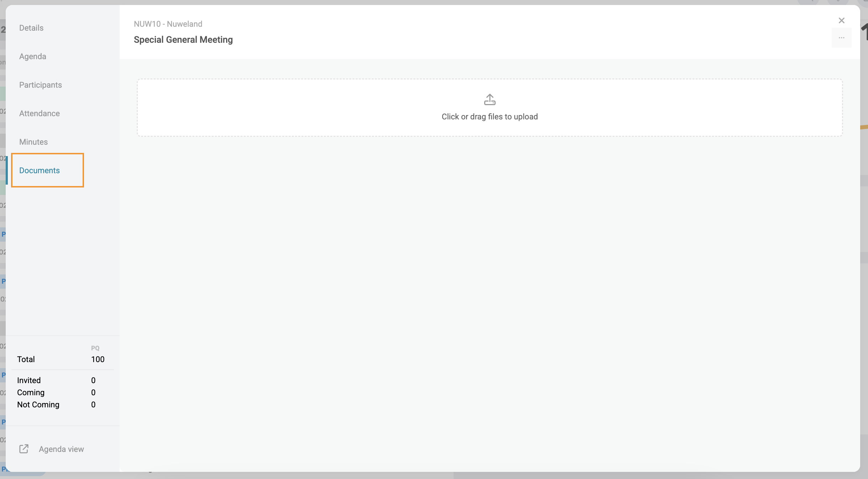Open the three-dots more options menu
The width and height of the screenshot is (868, 479).
[x=841, y=38]
